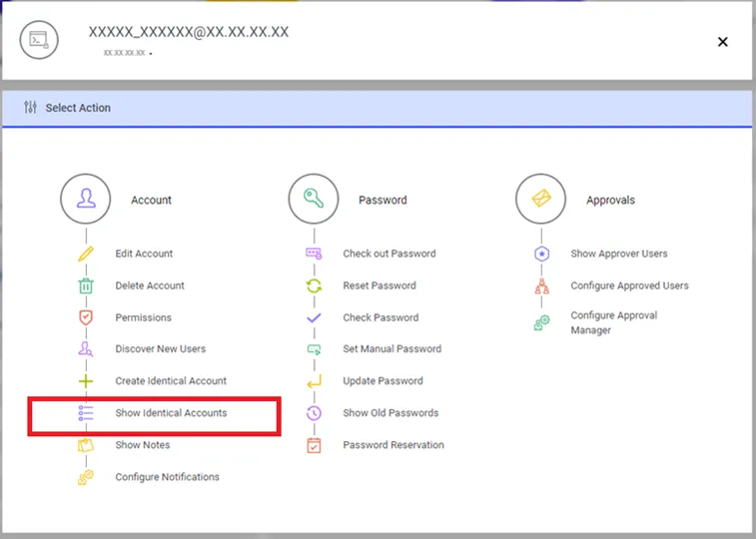This screenshot has height=539, width=756.
Task: Click the Configure Notifications gear icon
Action: point(86,477)
